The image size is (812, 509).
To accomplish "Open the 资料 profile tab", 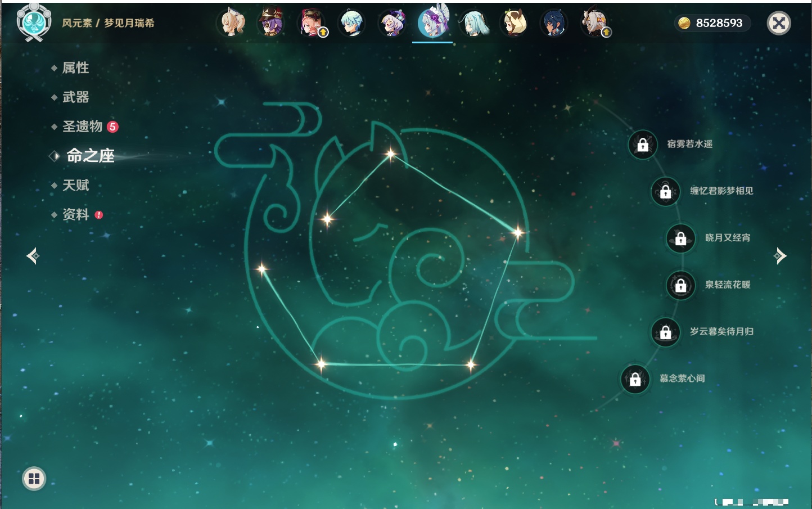I will coord(75,215).
